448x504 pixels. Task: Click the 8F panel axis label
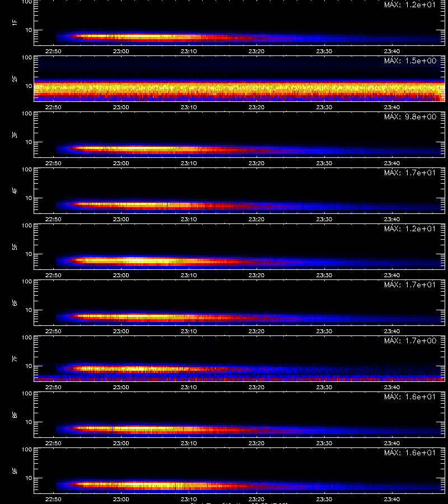[15, 414]
